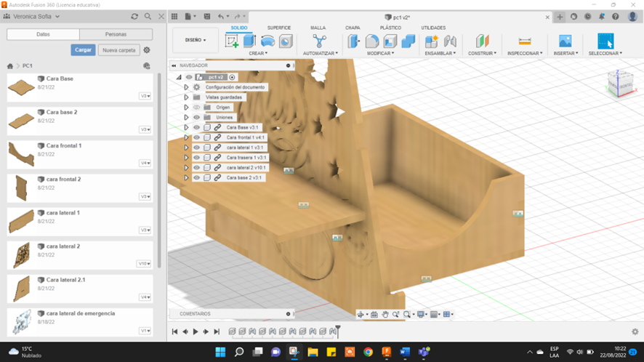Click the Construct plane icon
The width and height of the screenshot is (644, 362).
pyautogui.click(x=483, y=41)
